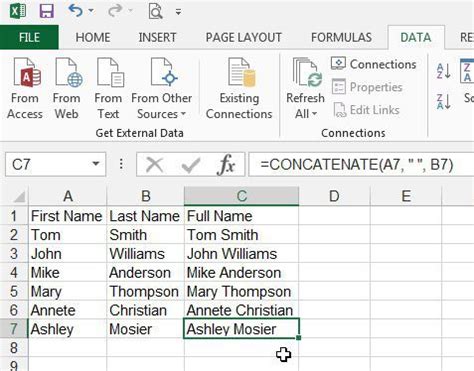Select the cell containing Mary
The width and height of the screenshot is (474, 371).
pos(68,292)
